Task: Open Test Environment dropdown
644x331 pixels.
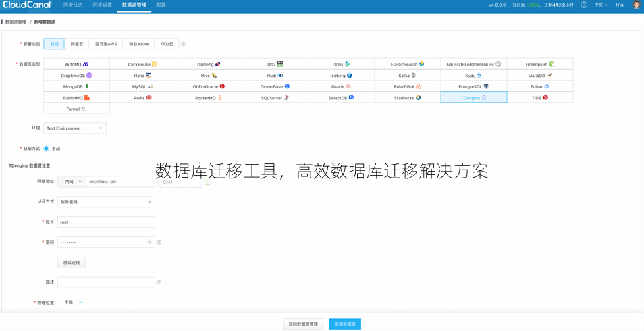Action: pos(75,128)
